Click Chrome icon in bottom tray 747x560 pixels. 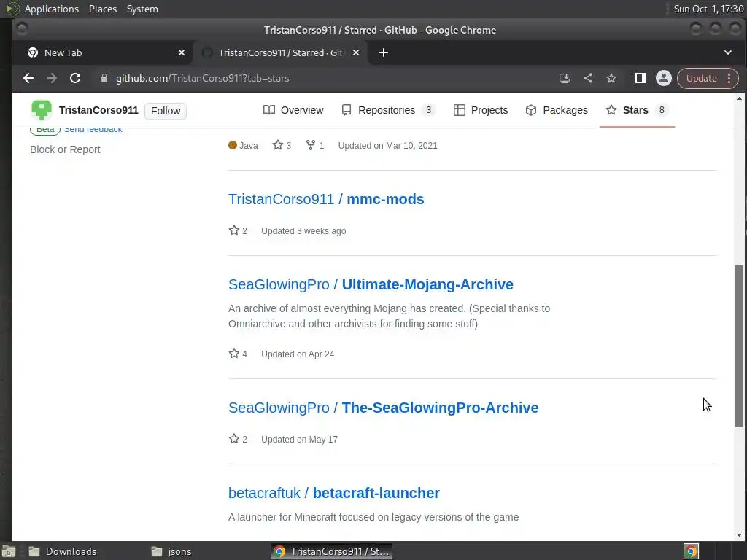click(x=691, y=551)
